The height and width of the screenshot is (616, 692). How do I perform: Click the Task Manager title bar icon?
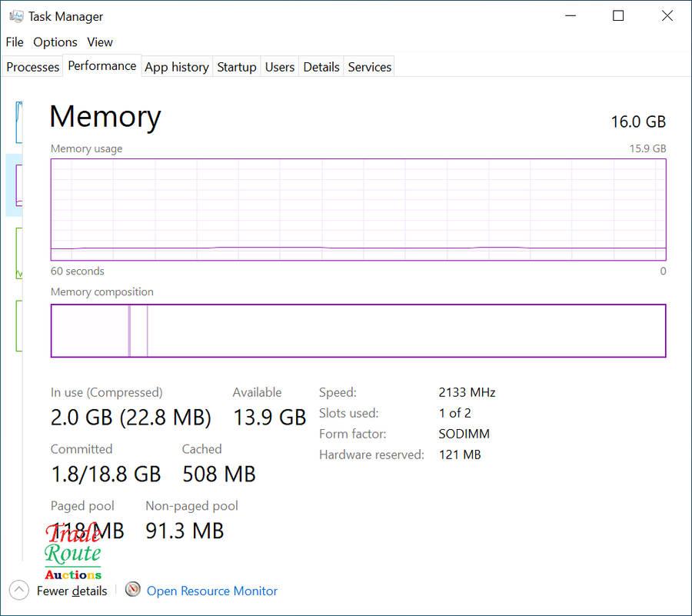(15, 16)
